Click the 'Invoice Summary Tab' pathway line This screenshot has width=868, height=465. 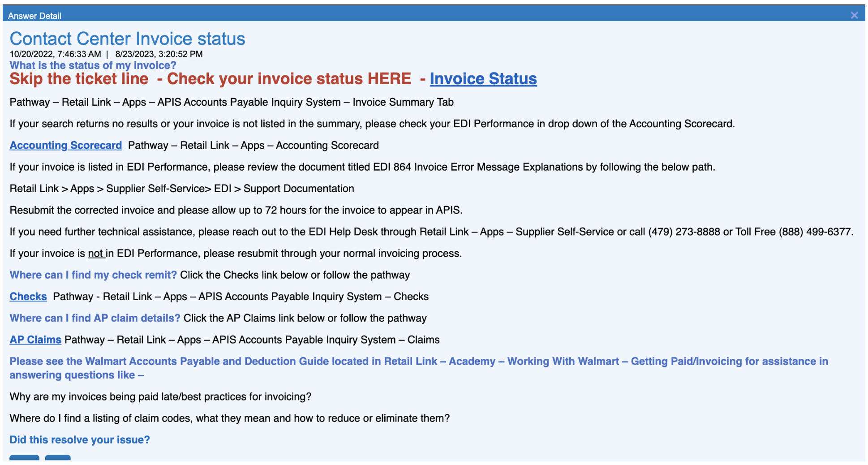(232, 102)
